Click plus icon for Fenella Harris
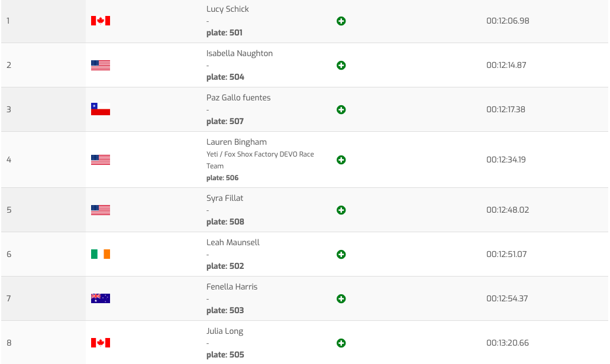The height and width of the screenshot is (364, 610). (x=341, y=299)
